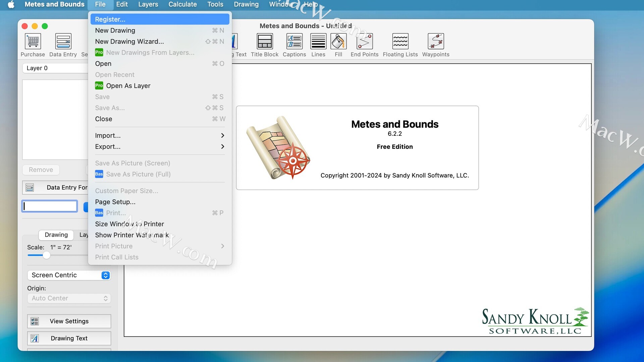Click the version 6.2.2 text
Viewport: 644px width, 362px height.
click(x=394, y=133)
